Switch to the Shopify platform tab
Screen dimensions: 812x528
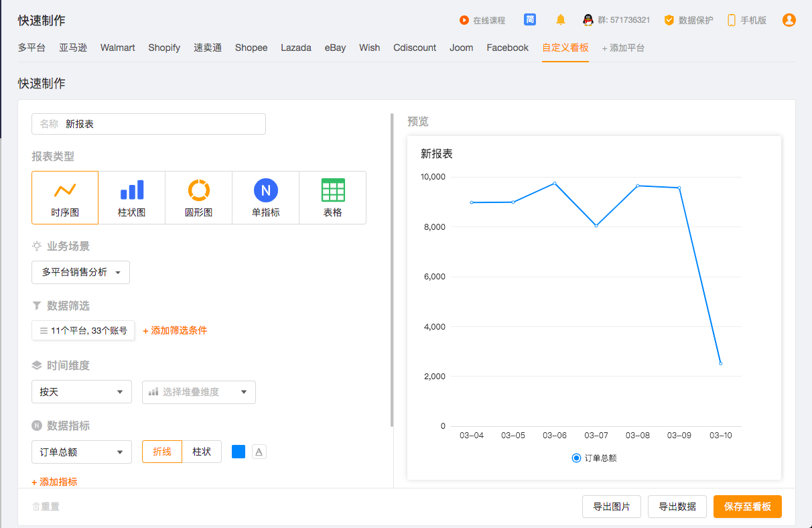click(x=164, y=48)
